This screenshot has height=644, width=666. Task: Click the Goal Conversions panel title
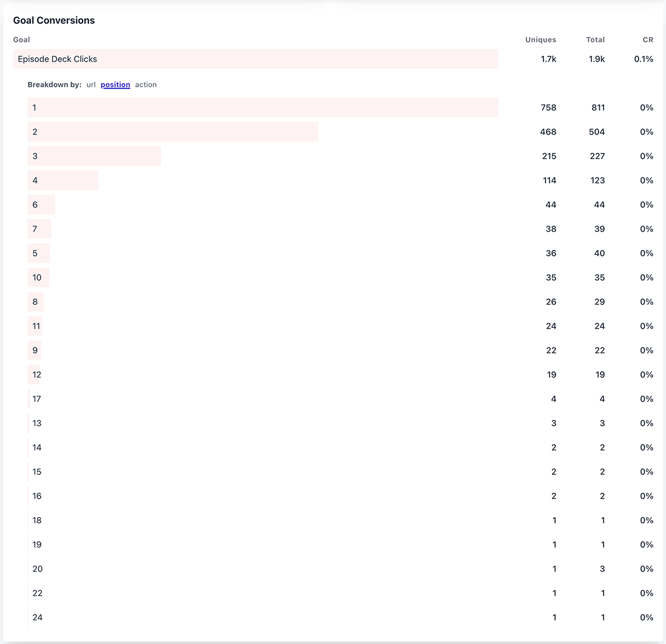click(x=54, y=20)
